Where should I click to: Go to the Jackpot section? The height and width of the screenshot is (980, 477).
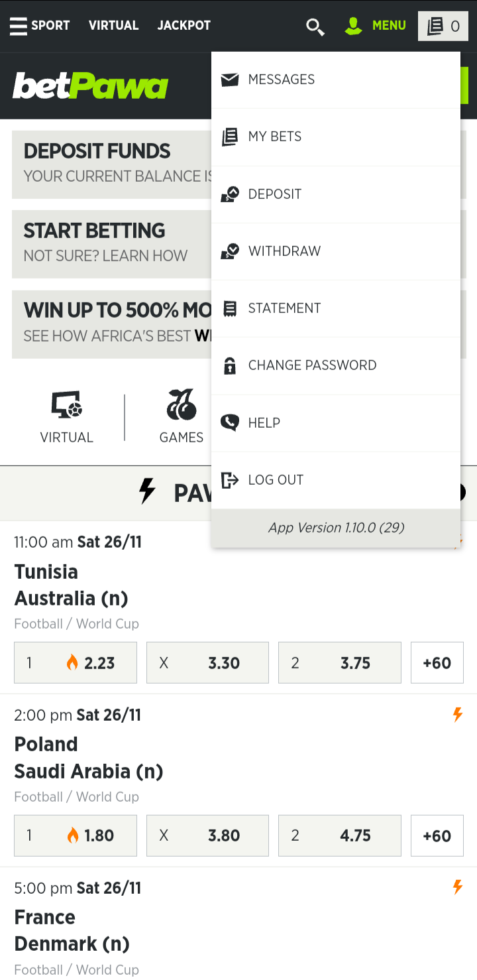tap(184, 26)
